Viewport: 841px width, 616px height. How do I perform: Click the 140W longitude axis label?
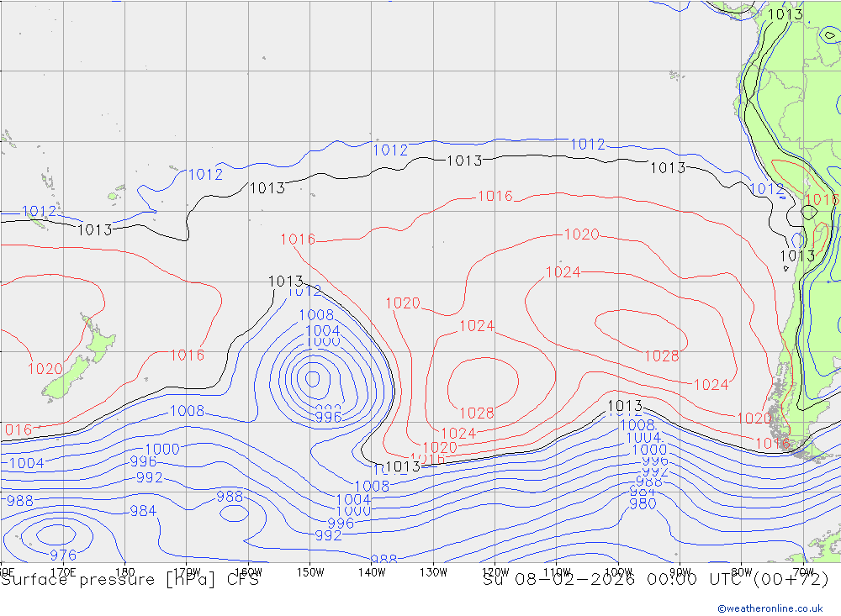click(x=372, y=572)
